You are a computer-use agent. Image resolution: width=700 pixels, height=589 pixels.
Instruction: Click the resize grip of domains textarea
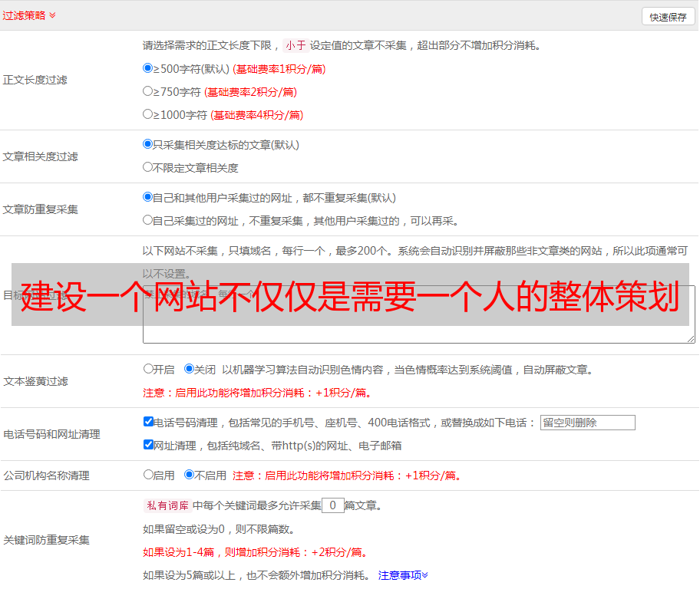(x=691, y=339)
